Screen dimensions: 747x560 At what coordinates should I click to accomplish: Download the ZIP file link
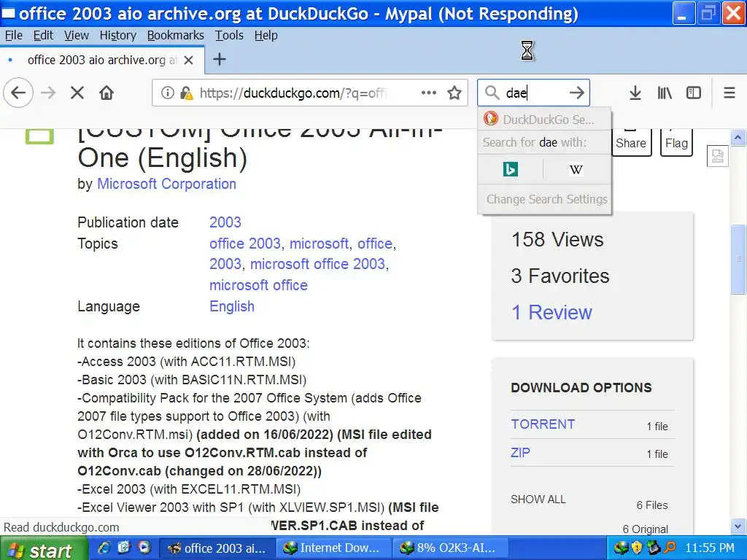[520, 452]
